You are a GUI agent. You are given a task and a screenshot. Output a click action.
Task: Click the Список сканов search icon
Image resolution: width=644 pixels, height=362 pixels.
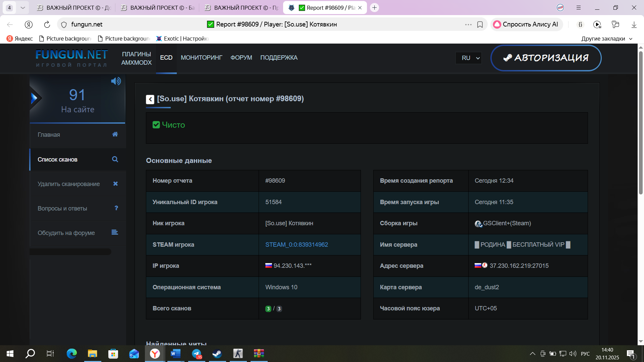[115, 159]
